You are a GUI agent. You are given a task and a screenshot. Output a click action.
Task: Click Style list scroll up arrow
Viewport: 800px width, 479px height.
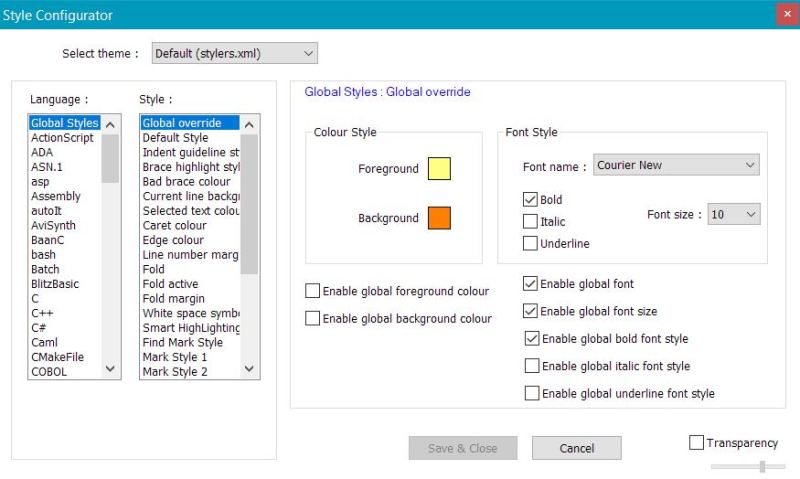[x=249, y=124]
